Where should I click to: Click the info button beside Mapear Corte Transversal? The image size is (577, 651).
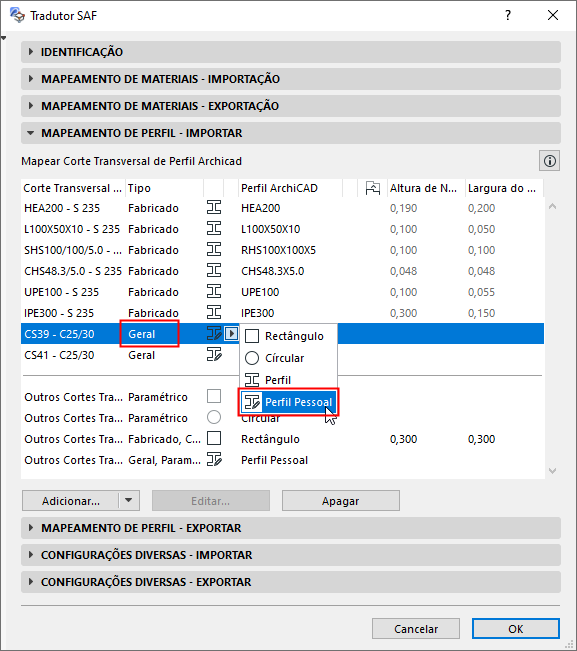coord(550,161)
